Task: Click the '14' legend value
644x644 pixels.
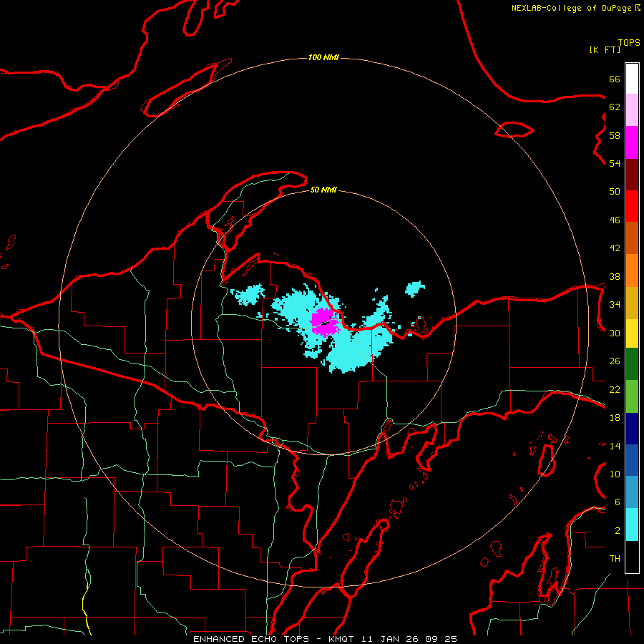Action: click(x=615, y=446)
